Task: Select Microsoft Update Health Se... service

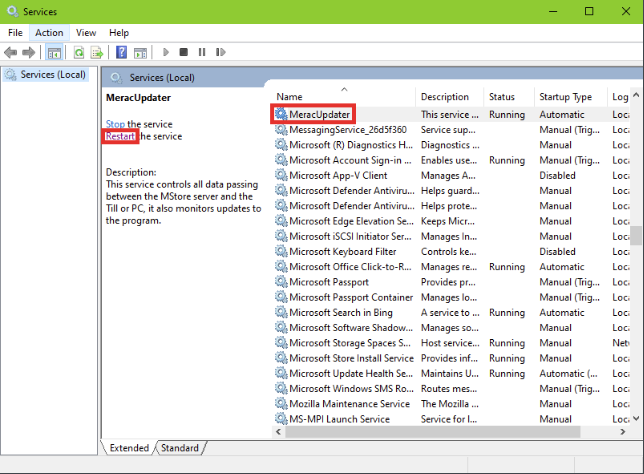Action: (x=451, y=373)
